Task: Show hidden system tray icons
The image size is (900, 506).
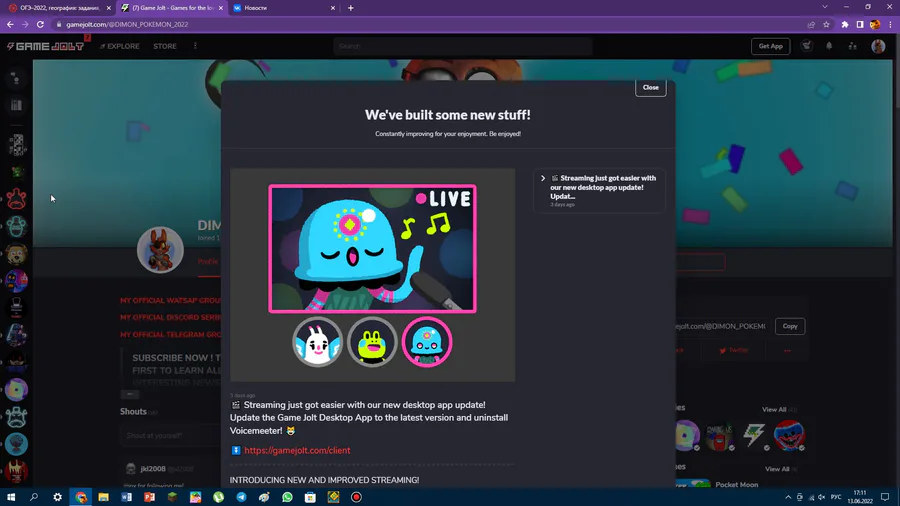Action: coord(788,497)
